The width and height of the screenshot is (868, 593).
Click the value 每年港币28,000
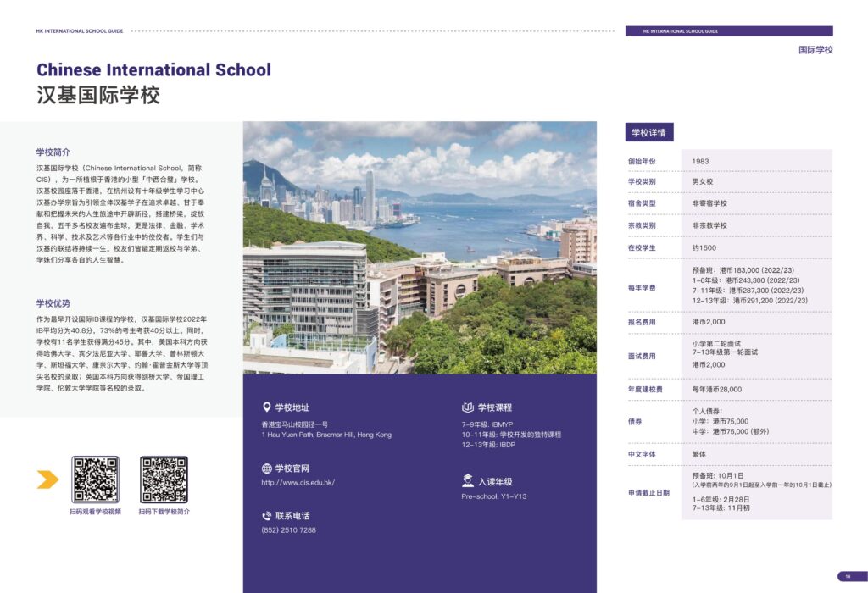(717, 390)
